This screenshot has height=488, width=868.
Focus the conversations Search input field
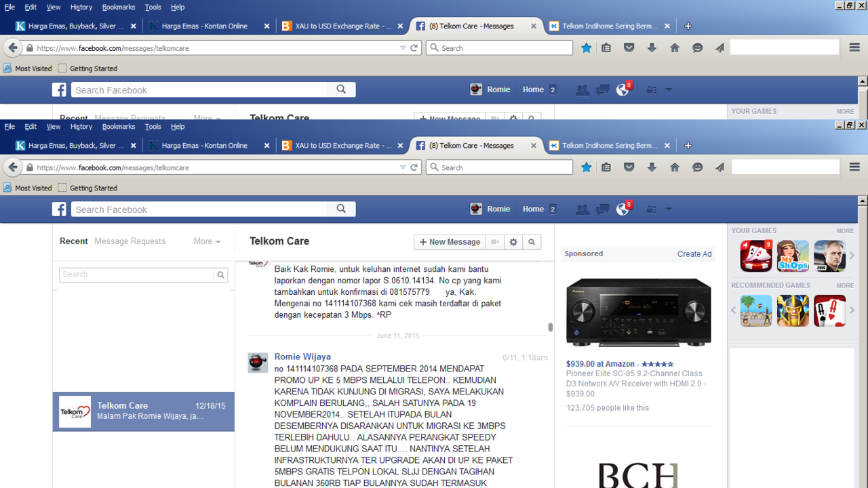click(x=137, y=274)
